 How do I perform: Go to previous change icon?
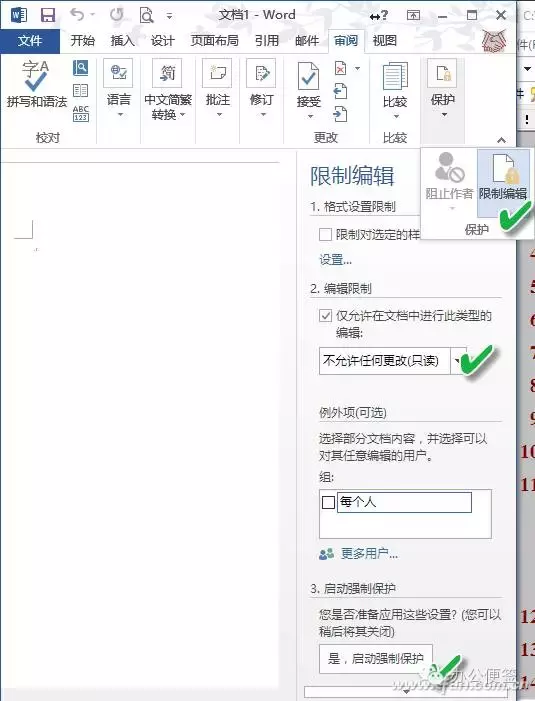click(x=340, y=91)
